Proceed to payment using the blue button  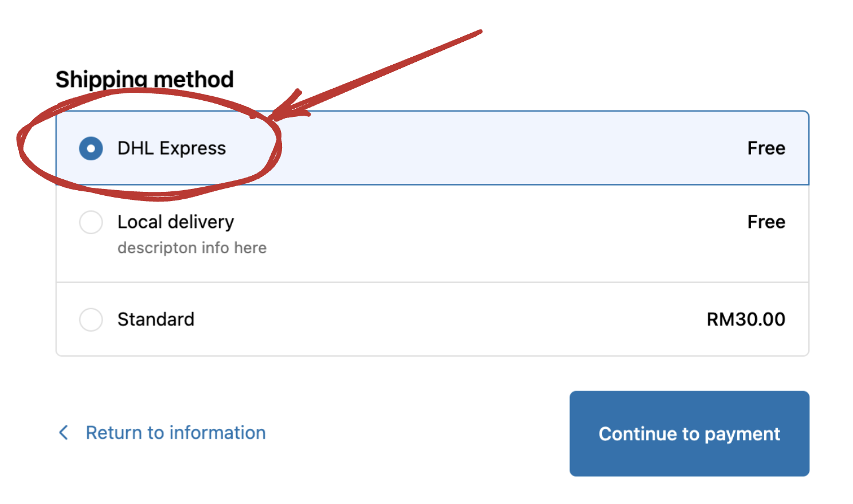click(x=689, y=434)
